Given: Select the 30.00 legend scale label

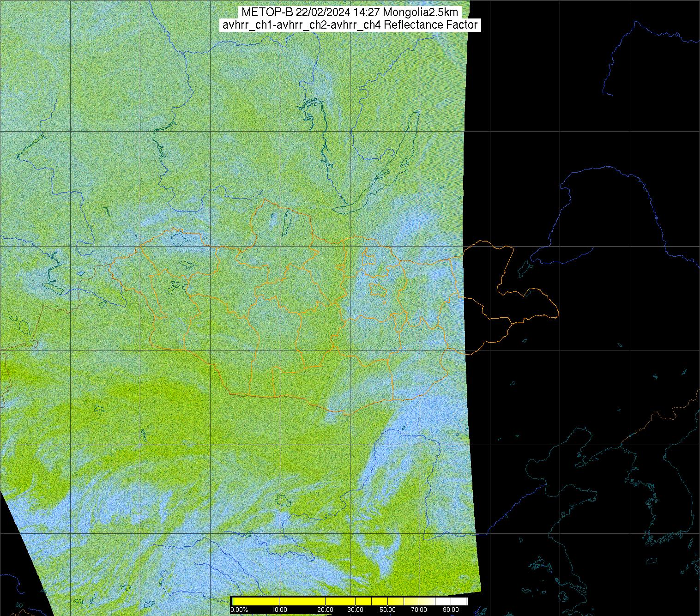Looking at the screenshot, I should coord(354,610).
